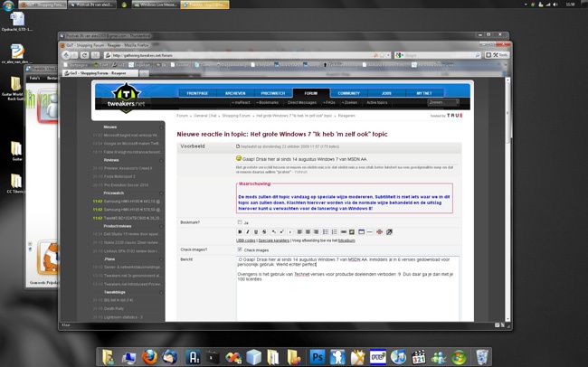
Task: Go to Shopping Forum breadcrumb
Action: (x=236, y=116)
